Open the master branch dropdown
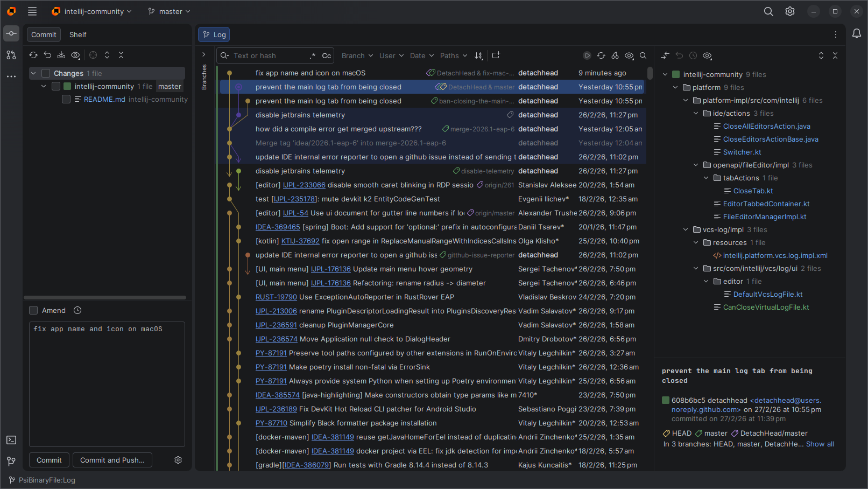The height and width of the screenshot is (489, 868). [170, 11]
